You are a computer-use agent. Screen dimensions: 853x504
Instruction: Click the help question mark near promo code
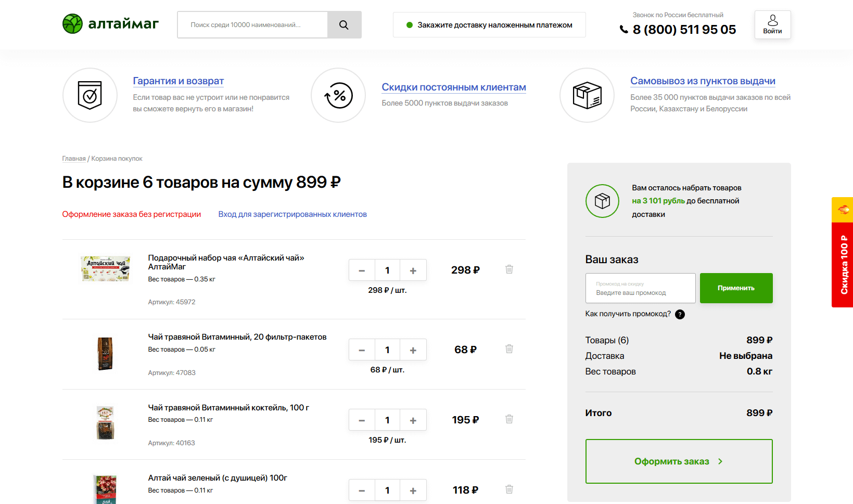click(x=680, y=314)
